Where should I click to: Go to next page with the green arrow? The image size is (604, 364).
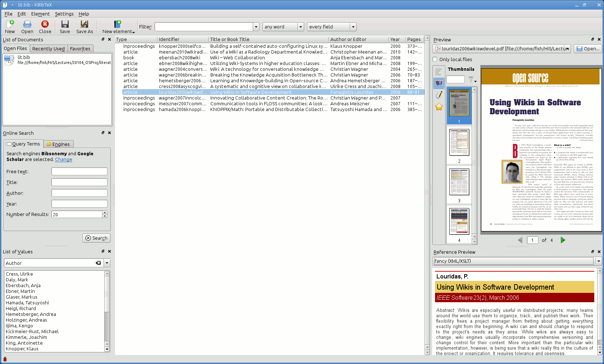coord(563,240)
